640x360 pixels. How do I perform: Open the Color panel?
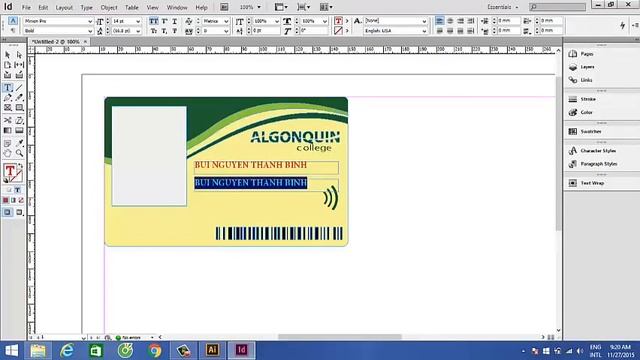(586, 112)
